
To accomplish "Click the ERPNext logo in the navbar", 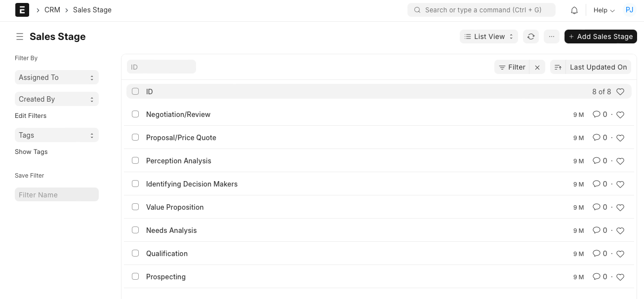I will 22,10.
